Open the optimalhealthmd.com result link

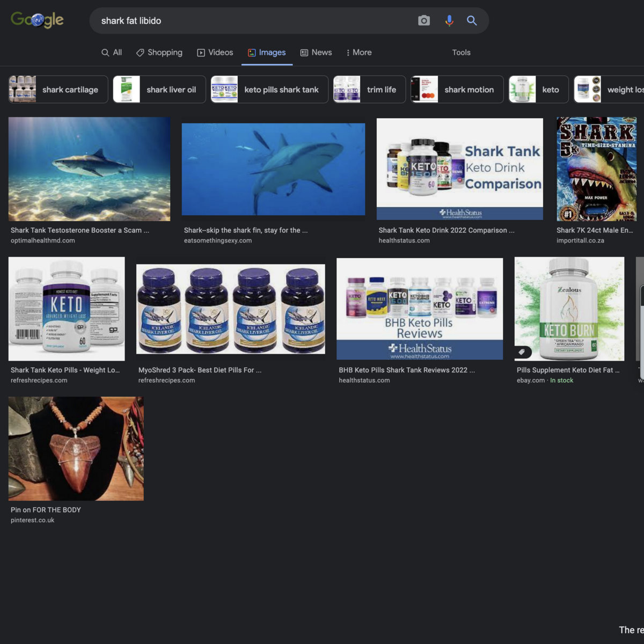(43, 240)
